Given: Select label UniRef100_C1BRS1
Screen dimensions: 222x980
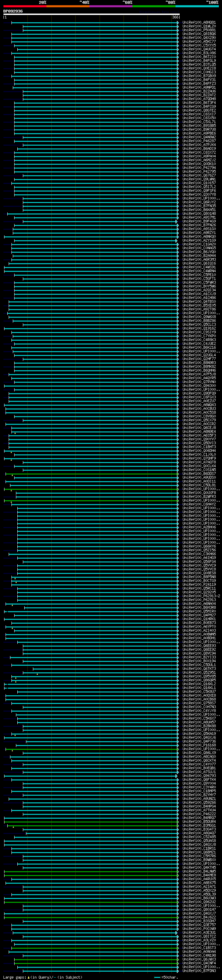Looking at the screenshot, I should [199, 848].
